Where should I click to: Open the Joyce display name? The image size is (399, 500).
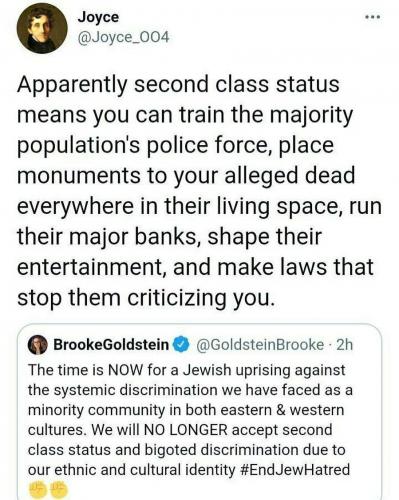(98, 17)
